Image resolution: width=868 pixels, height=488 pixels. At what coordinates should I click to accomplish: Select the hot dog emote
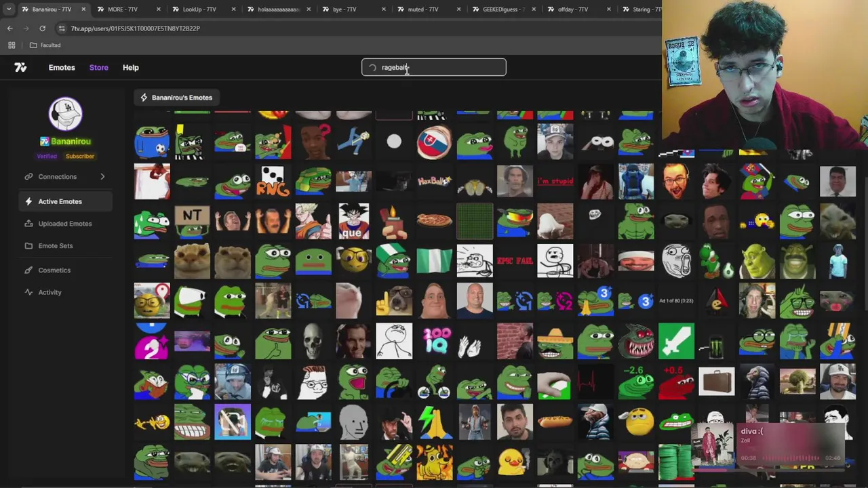[555, 422]
